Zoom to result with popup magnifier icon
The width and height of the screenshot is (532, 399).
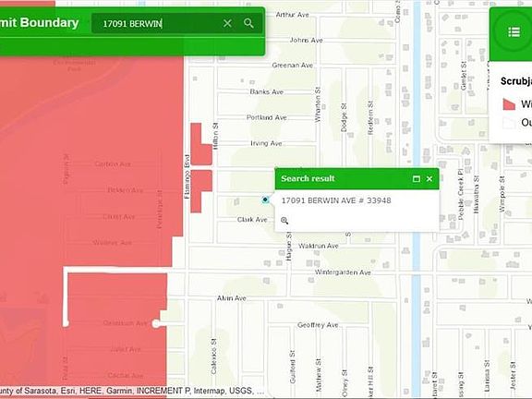pos(284,221)
